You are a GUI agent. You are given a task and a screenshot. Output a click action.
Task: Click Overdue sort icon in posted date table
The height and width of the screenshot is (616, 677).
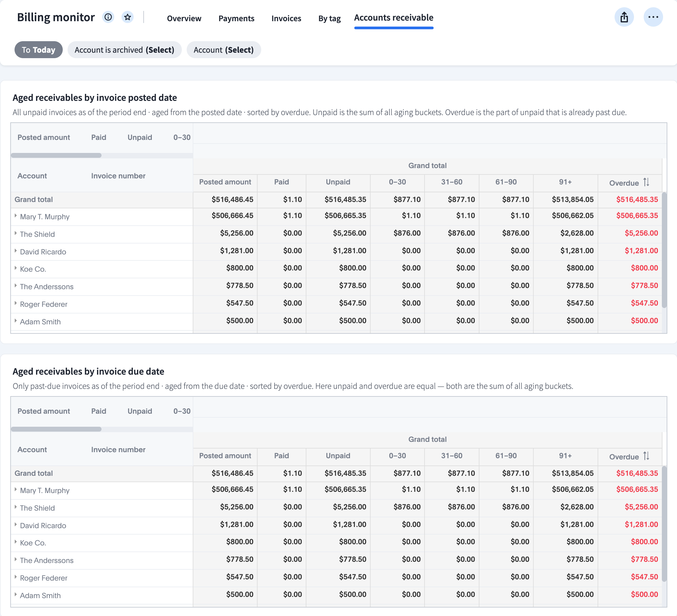tap(646, 182)
